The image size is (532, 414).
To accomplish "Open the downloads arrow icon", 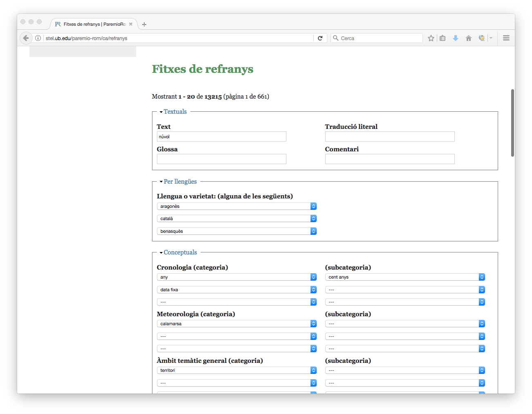I will 456,38.
